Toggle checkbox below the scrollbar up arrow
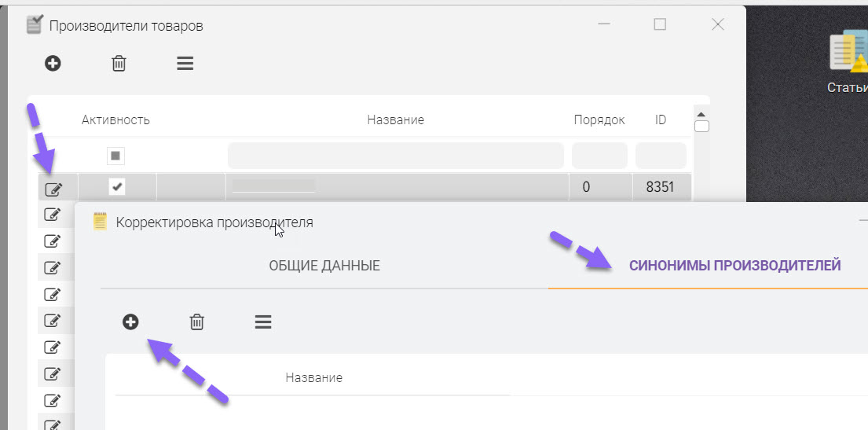This screenshot has height=430, width=868. point(701,127)
